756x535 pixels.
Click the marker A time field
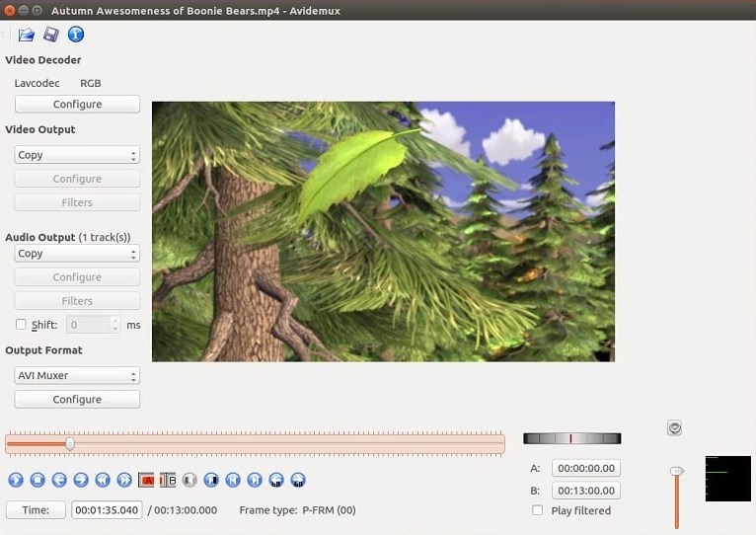[x=586, y=468]
